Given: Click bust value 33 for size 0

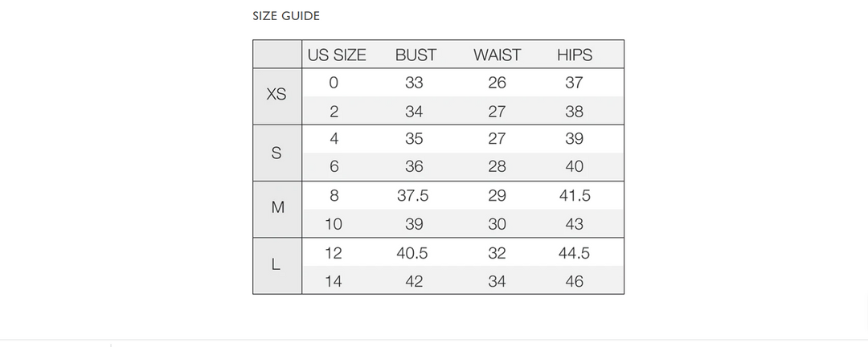Looking at the screenshot, I should coord(414,83).
